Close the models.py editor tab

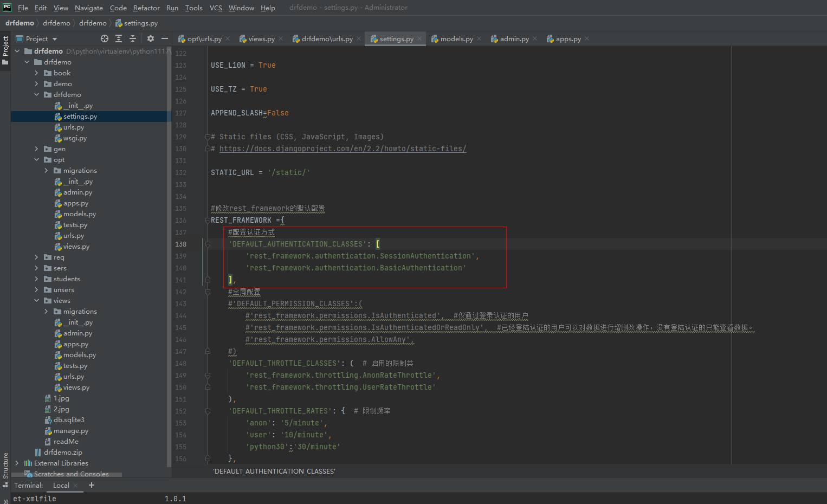point(479,38)
